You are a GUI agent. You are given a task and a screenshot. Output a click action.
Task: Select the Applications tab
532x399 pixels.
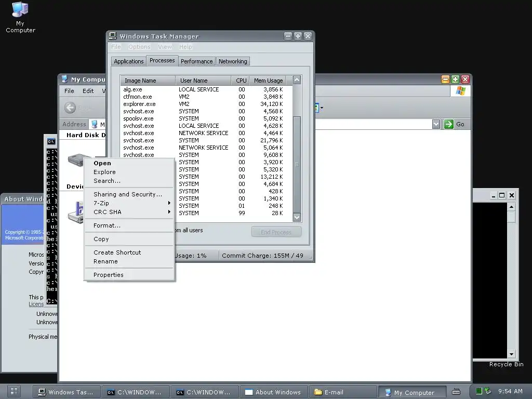tap(129, 61)
